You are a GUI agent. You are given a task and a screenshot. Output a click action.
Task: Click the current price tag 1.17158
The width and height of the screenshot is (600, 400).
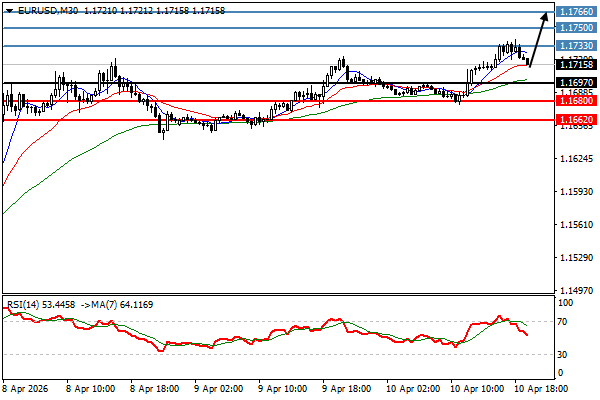(577, 65)
